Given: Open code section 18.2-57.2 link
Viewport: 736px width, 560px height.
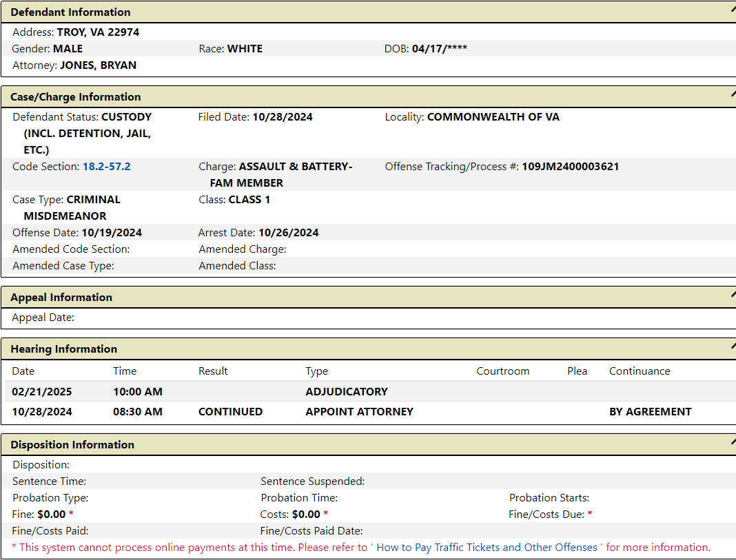Looking at the screenshot, I should [x=107, y=167].
